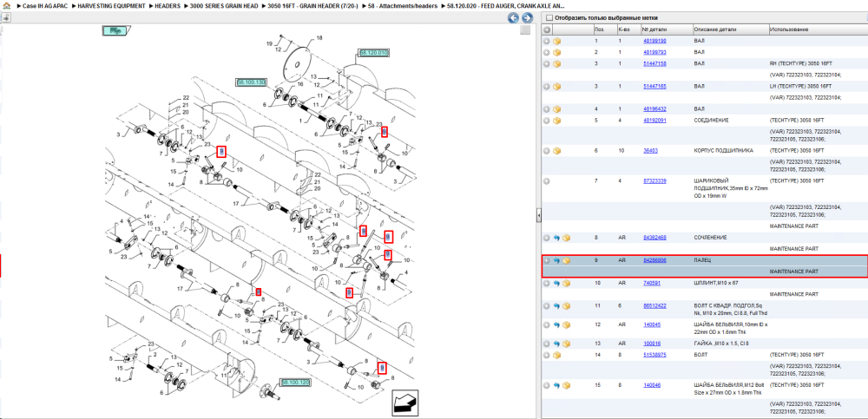This screenshot has height=419, width=868.
Task: Expand row for part 740591
Action: click(546, 283)
